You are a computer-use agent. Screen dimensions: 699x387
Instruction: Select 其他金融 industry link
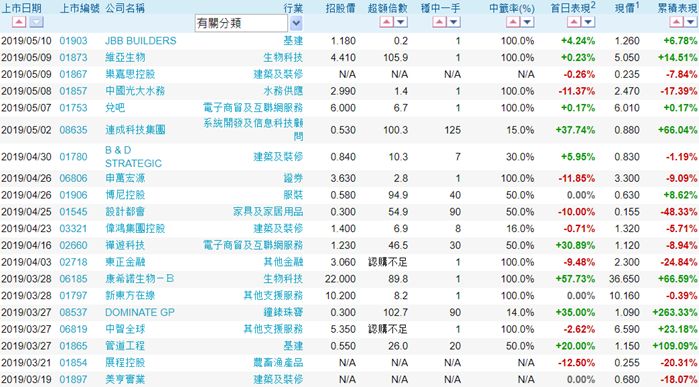pyautogui.click(x=283, y=262)
